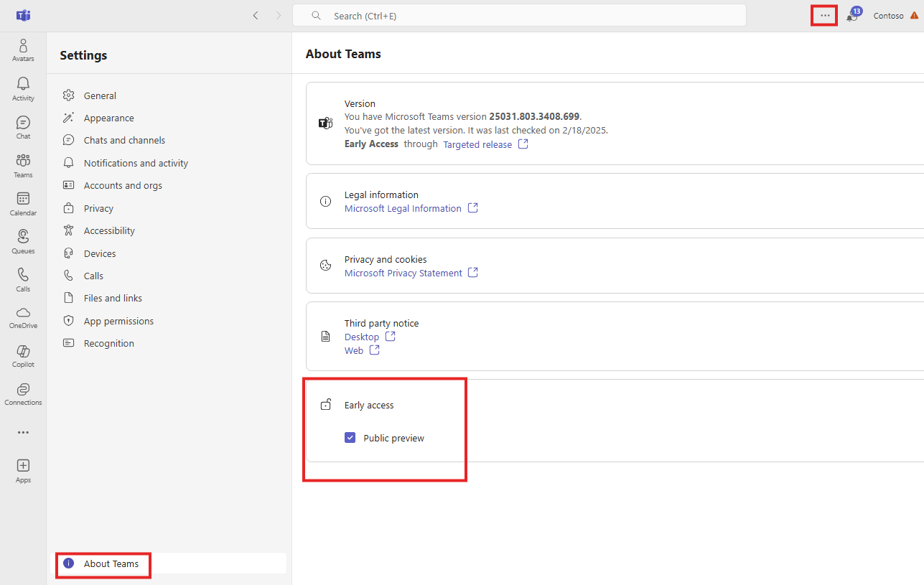The width and height of the screenshot is (924, 585).
Task: Show more apps via the ellipsis in the rail
Action: [22, 431]
